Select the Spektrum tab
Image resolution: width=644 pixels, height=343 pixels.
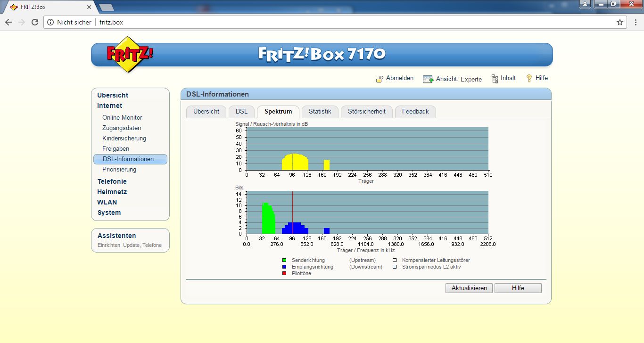tap(278, 112)
